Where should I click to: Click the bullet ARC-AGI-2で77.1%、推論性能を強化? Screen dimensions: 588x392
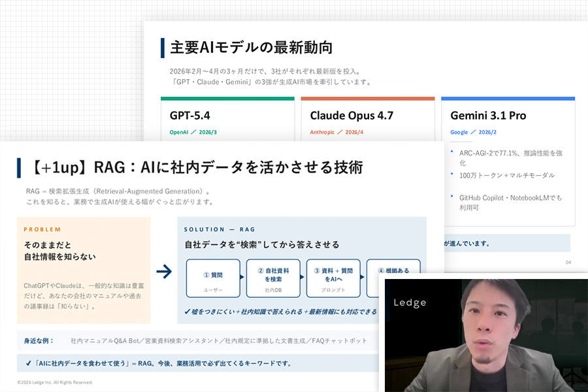click(x=510, y=157)
